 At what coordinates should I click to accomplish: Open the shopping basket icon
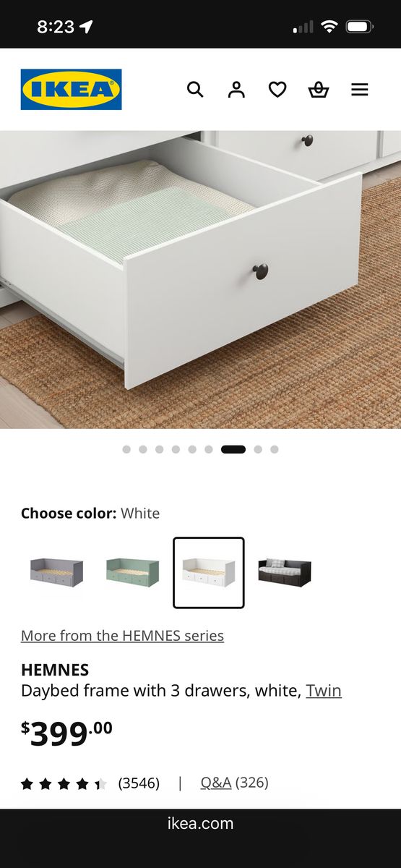point(319,90)
